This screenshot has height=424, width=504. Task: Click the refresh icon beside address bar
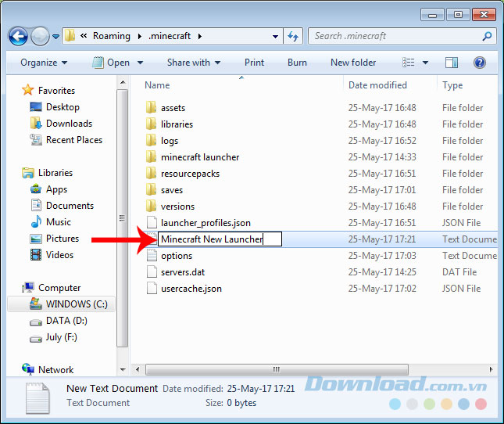(x=293, y=36)
